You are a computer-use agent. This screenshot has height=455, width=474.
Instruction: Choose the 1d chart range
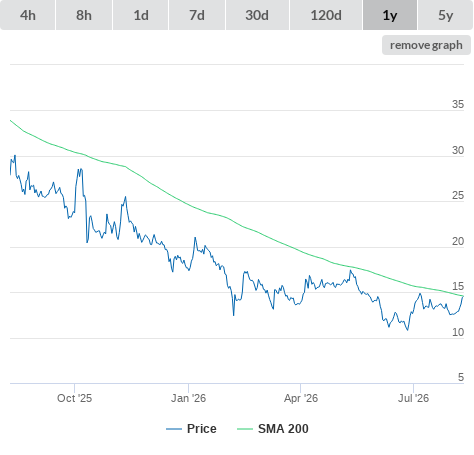click(x=141, y=15)
